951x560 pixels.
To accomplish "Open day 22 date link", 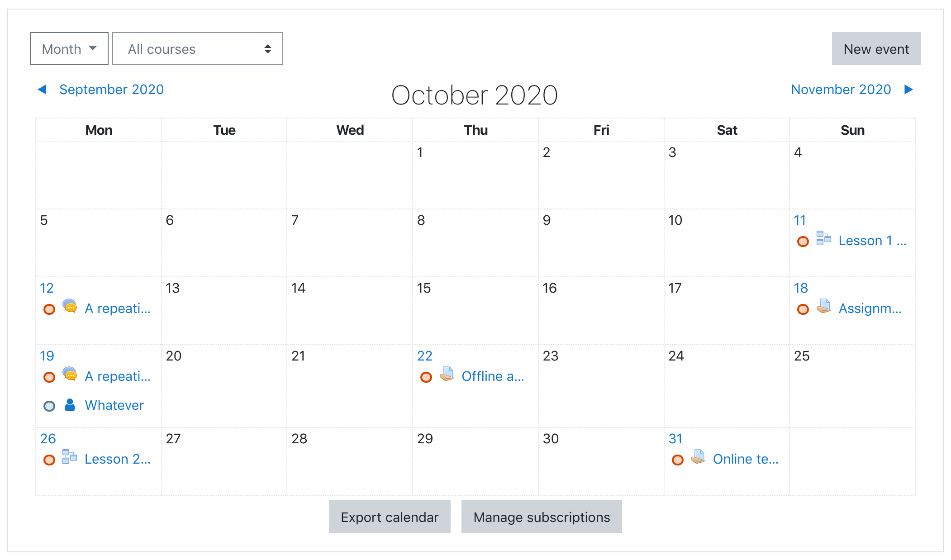I will 425,356.
